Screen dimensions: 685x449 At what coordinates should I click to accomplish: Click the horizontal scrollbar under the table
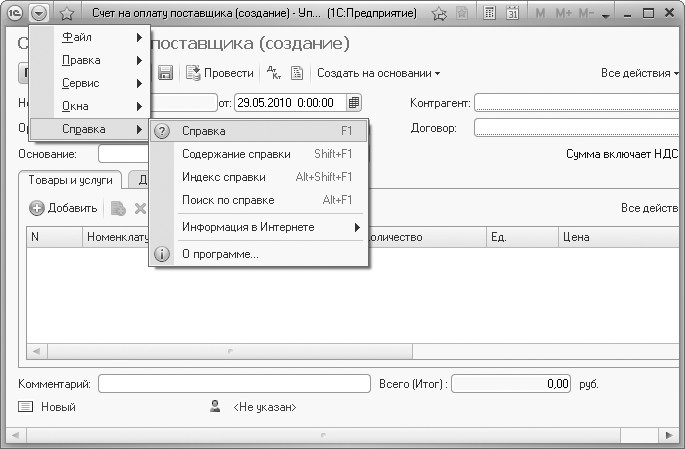[x=232, y=352]
